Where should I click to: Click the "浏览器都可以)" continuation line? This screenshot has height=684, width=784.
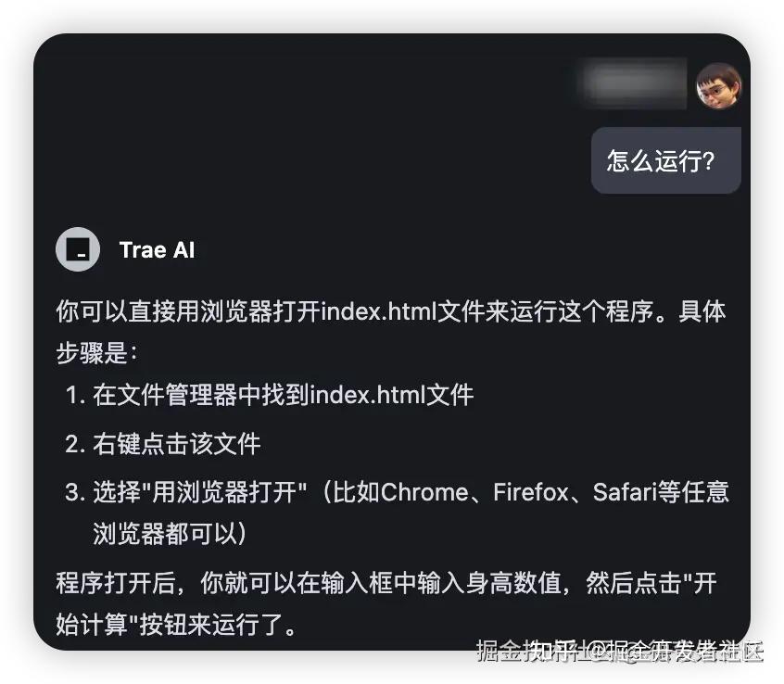click(x=170, y=533)
